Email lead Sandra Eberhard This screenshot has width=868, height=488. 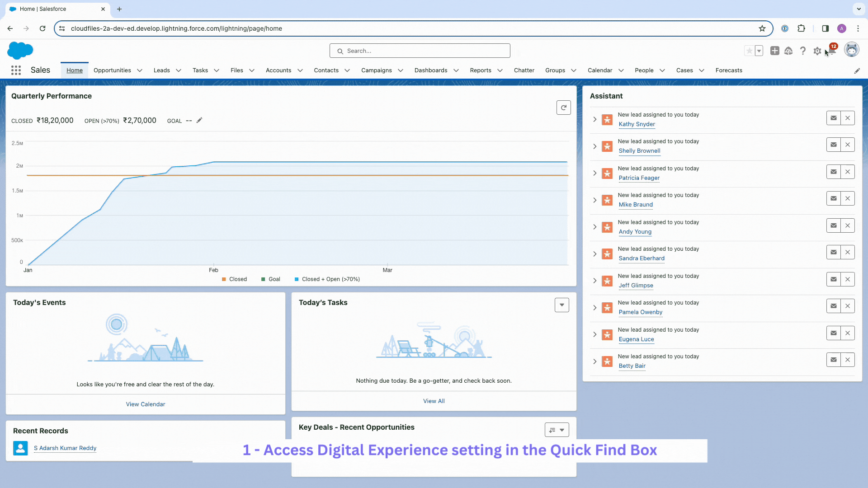[833, 252]
